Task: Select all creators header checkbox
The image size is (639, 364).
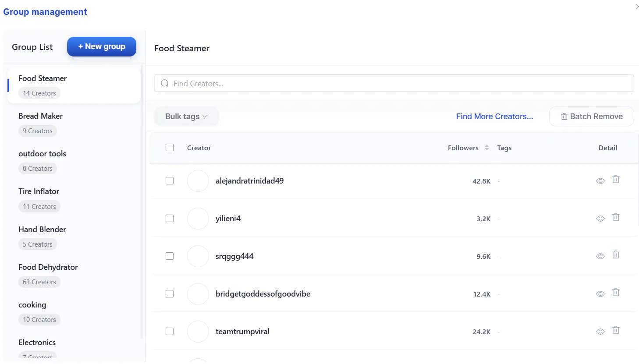Action: 170,148
